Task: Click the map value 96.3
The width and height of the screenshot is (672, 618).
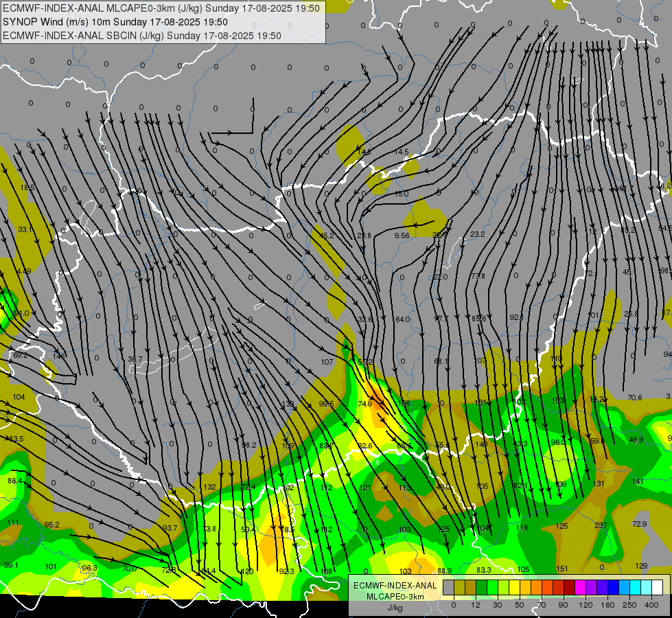Action: coord(89,568)
